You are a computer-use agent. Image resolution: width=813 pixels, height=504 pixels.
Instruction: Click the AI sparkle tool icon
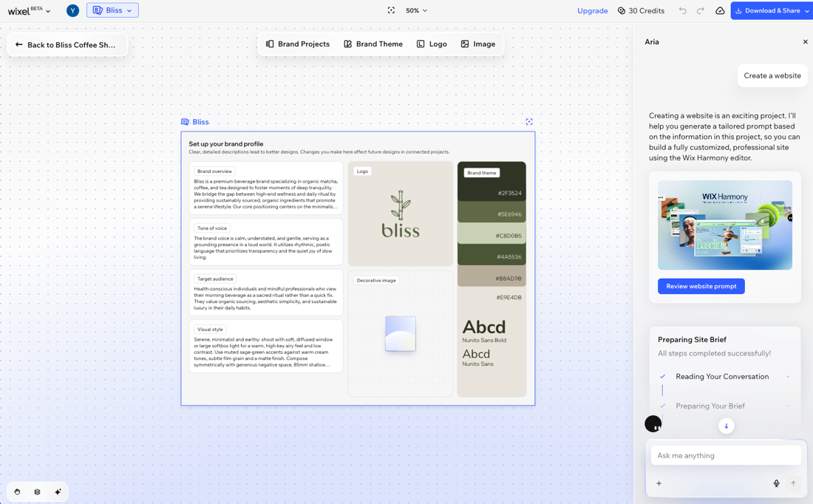[58, 492]
